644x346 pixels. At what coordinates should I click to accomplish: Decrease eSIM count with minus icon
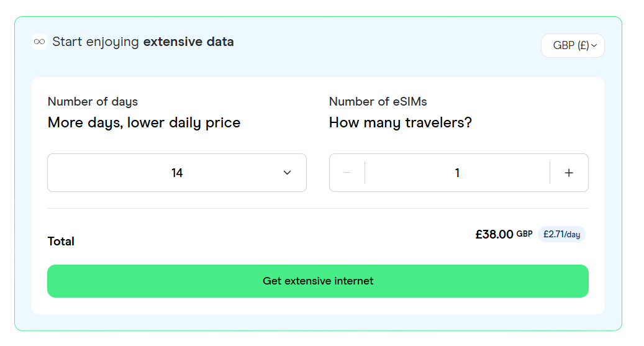pyautogui.click(x=347, y=173)
